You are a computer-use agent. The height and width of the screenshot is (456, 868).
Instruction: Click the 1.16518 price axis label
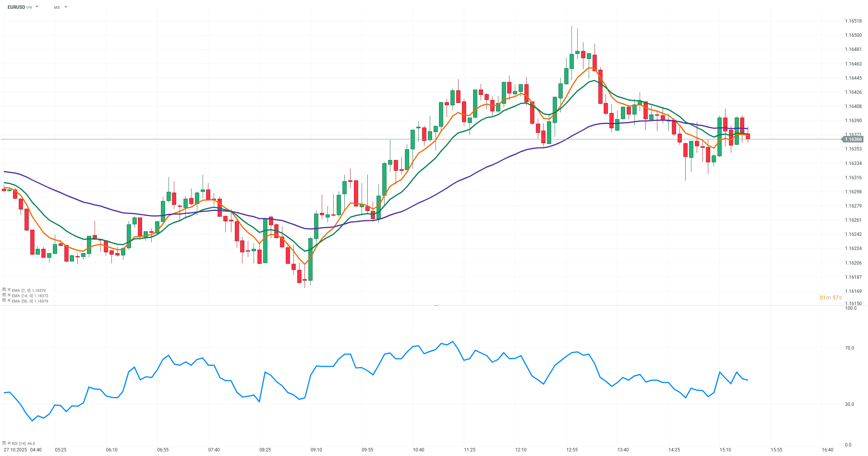tap(853, 21)
